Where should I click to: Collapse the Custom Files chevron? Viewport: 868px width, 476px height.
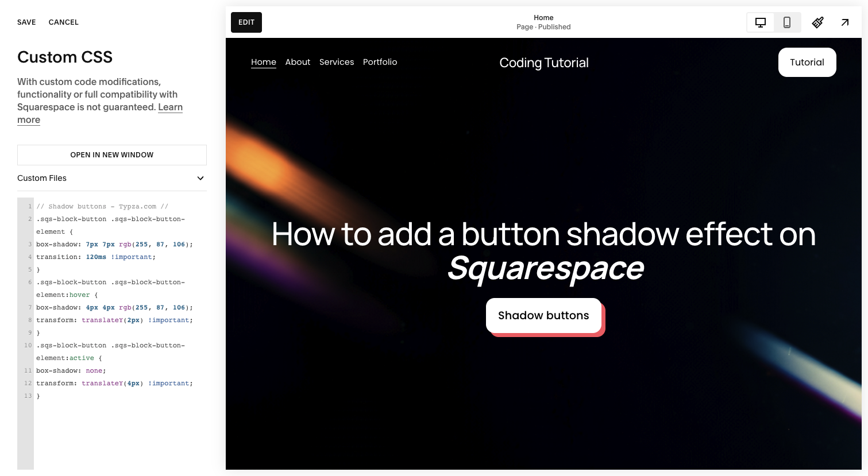point(200,178)
